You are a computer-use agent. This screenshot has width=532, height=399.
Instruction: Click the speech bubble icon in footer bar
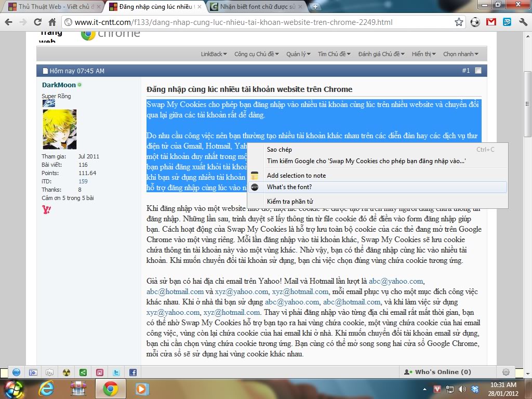pos(49,372)
